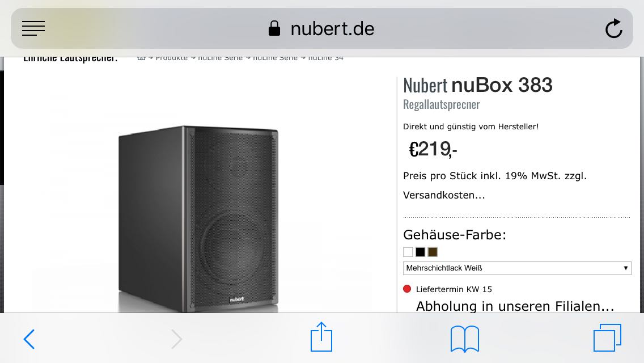Open the Produkte breadcrumb link
Image resolution: width=644 pixels, height=363 pixels.
click(171, 58)
